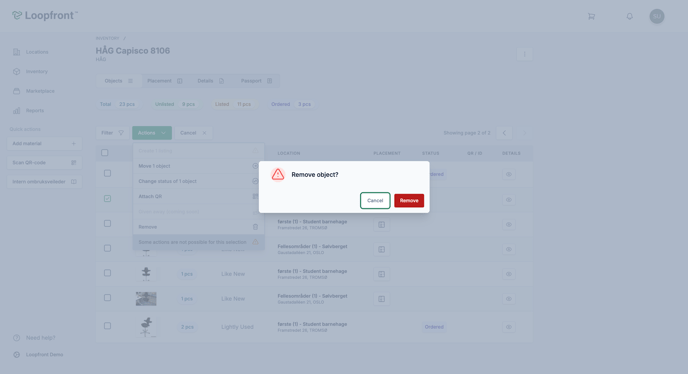
Task: Click Add material quick action
Action: [44, 144]
